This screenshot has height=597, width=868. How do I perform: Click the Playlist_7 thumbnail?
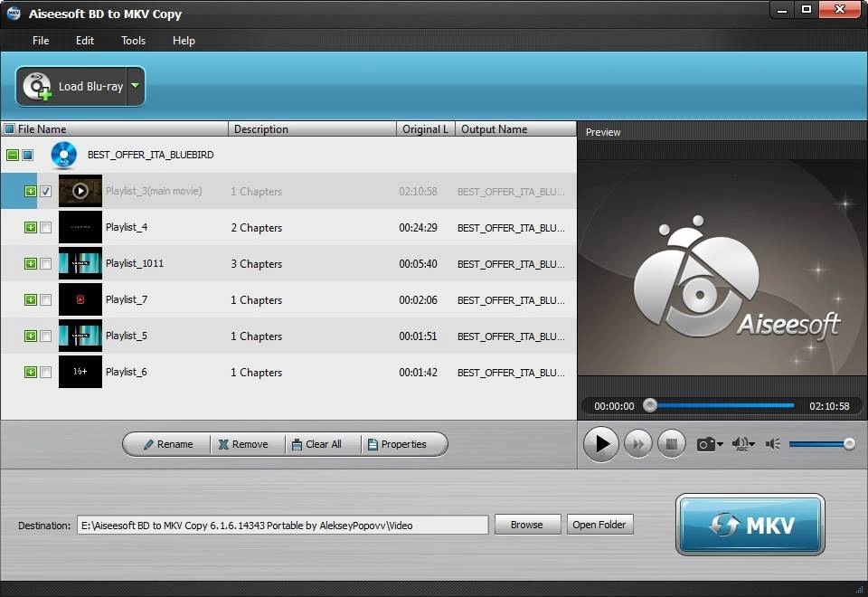(x=80, y=299)
